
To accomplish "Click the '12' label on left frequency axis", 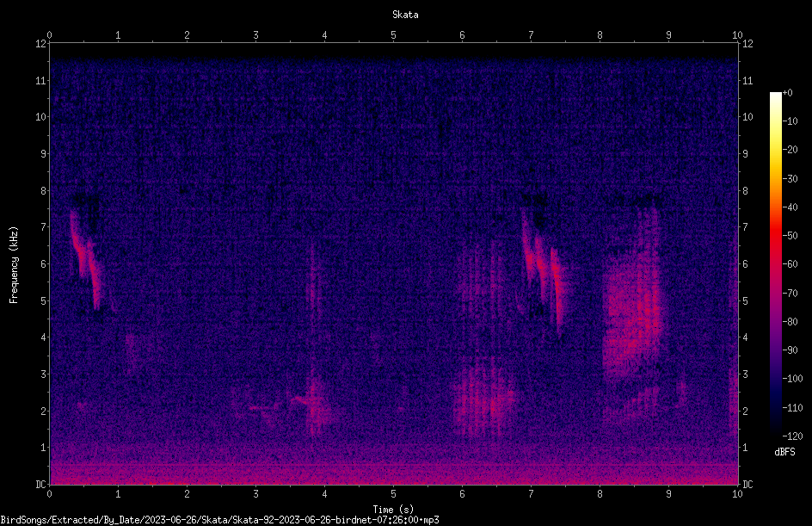I will pos(40,44).
